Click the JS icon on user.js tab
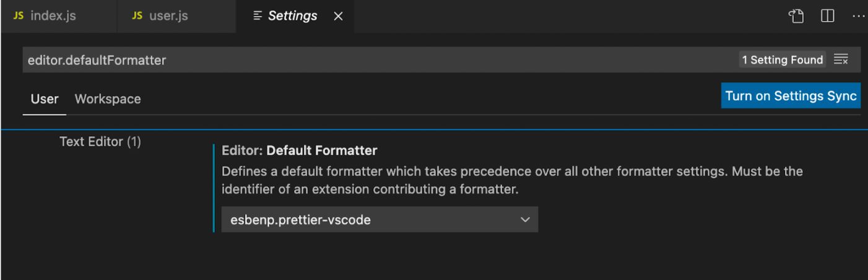 [x=137, y=16]
